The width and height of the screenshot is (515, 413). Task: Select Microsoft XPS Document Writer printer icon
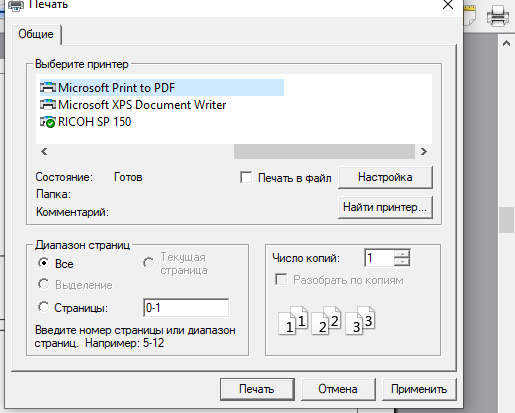(x=48, y=105)
